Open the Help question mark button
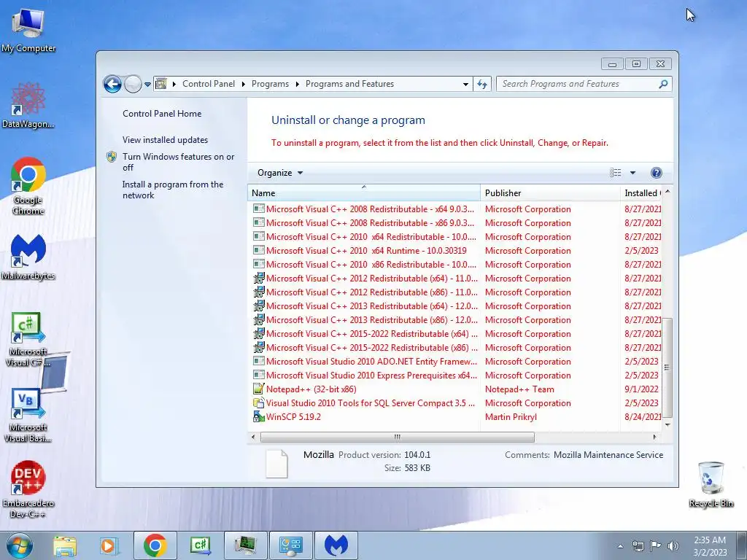The width and height of the screenshot is (747, 560). click(656, 173)
